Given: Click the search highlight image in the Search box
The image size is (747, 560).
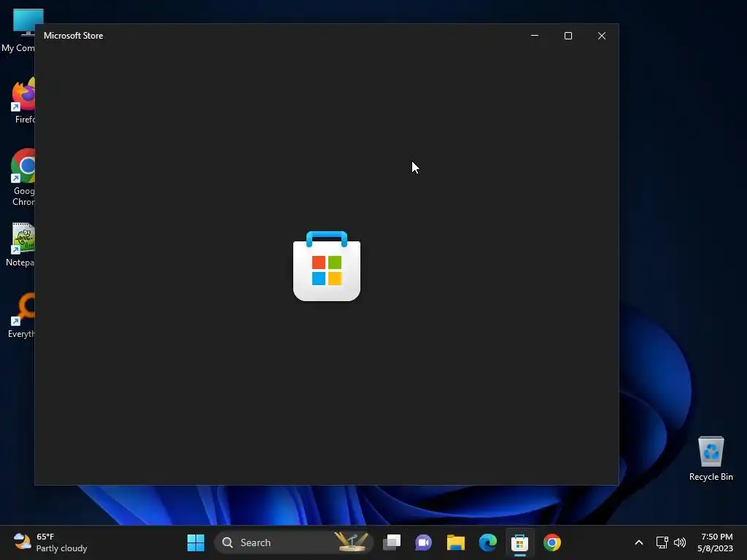Looking at the screenshot, I should click(x=352, y=542).
